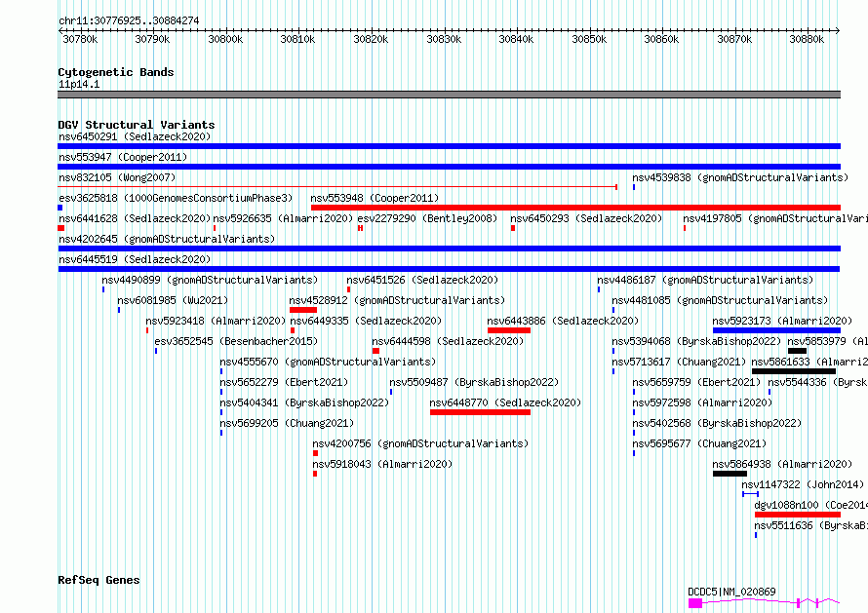Open the RefSeq Genes track title
The height and width of the screenshot is (613, 868).
[x=99, y=580]
